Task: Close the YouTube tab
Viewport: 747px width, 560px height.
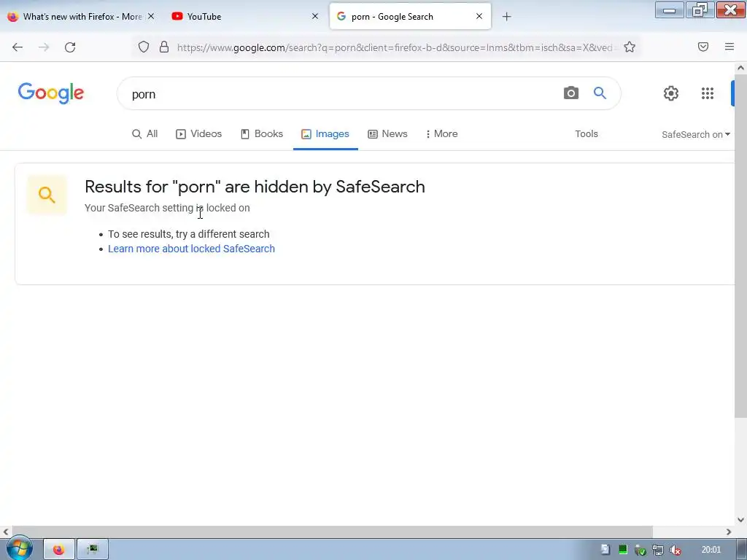Action: (x=315, y=16)
